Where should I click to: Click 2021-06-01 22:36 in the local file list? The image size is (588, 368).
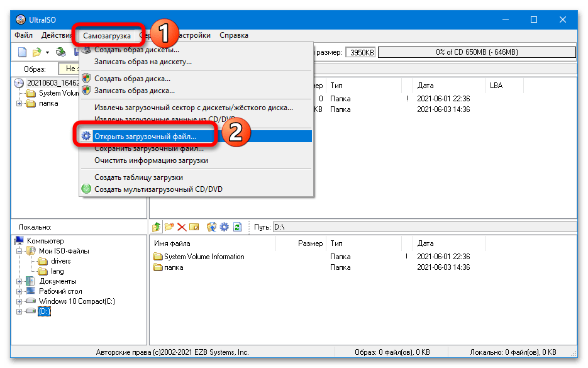tap(443, 257)
